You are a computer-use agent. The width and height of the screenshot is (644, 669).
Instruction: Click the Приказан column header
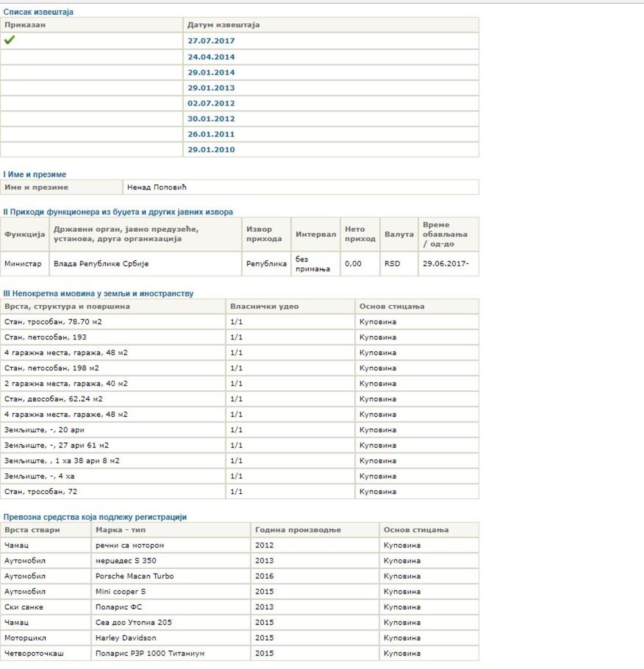pos(25,24)
